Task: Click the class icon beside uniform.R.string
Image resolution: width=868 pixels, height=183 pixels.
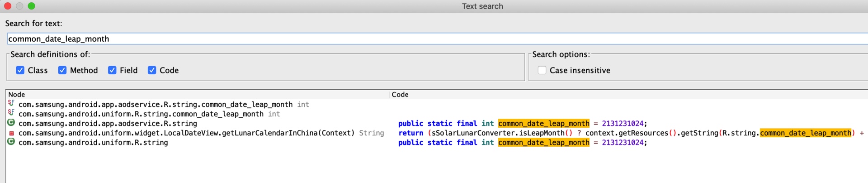Action: point(11,142)
